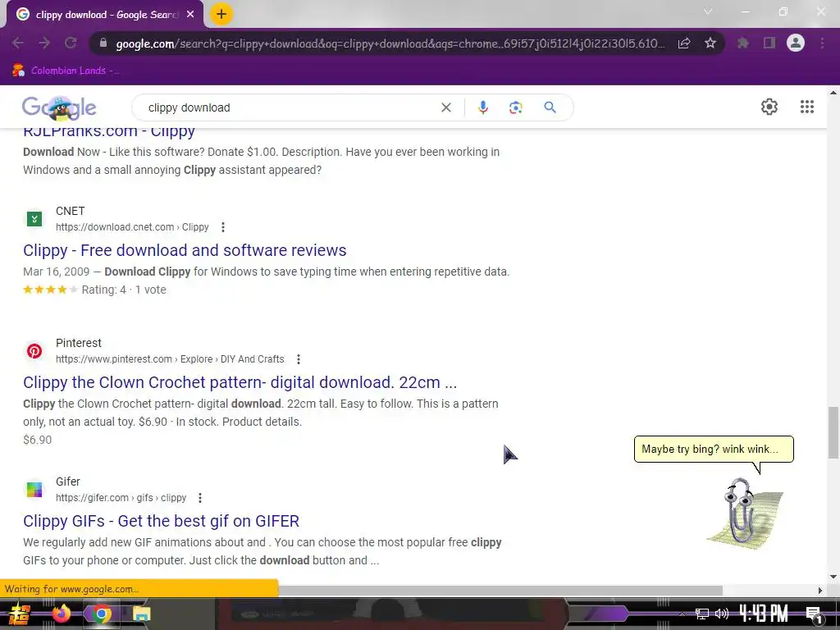This screenshot has height=630, width=840.
Task: Launch Firefox from the taskbar
Action: click(x=61, y=614)
